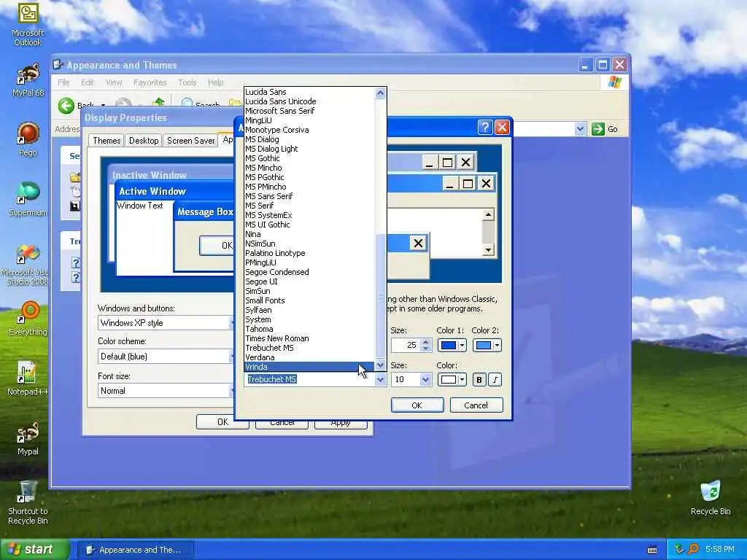747x560 pixels.
Task: Switch to the Desktop tab
Action: click(144, 141)
